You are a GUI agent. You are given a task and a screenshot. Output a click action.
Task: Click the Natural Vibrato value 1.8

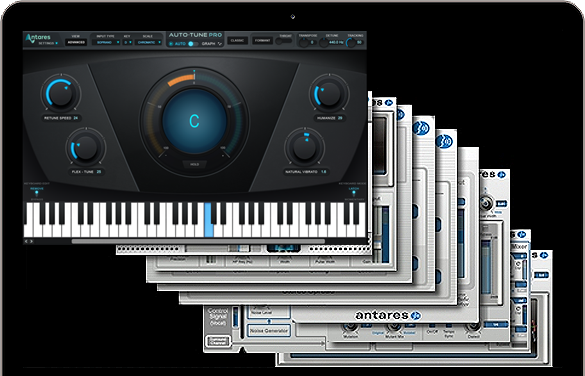tap(323, 172)
